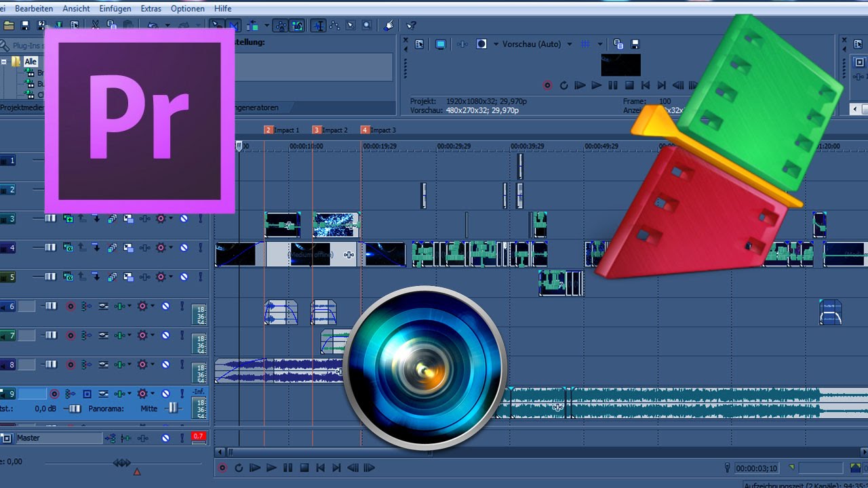This screenshot has height=488, width=868.
Task: Open the Vorschau (Auto) preview quality dropdown
Action: pyautogui.click(x=570, y=44)
